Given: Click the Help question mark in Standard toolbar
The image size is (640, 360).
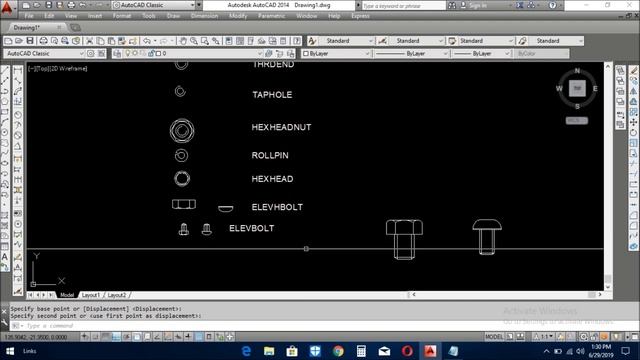Looking at the screenshot, I should (x=297, y=41).
